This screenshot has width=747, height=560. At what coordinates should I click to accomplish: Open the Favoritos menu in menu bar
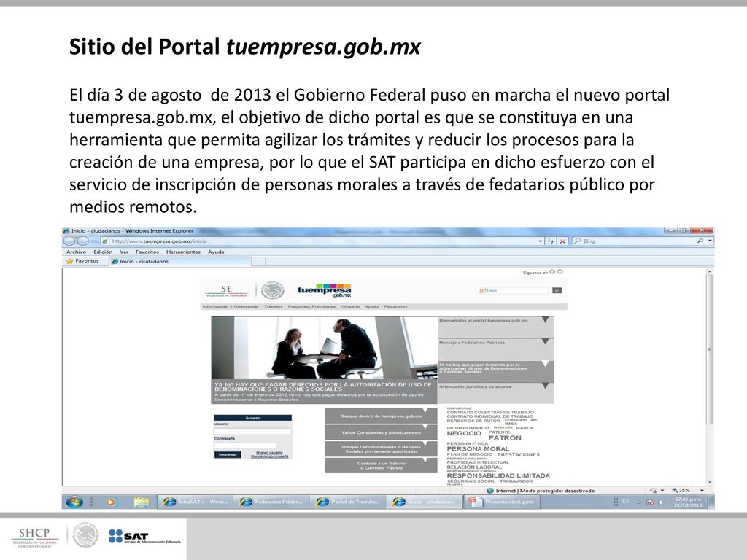coord(147,252)
